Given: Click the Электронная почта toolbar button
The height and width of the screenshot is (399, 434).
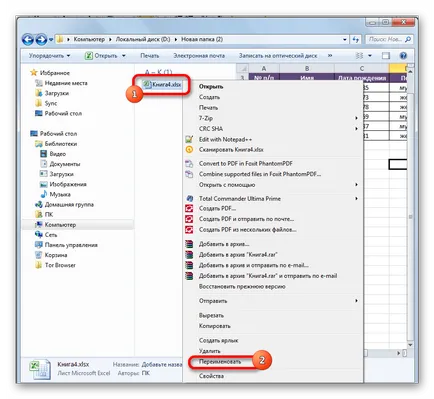Looking at the screenshot, I should click(199, 56).
